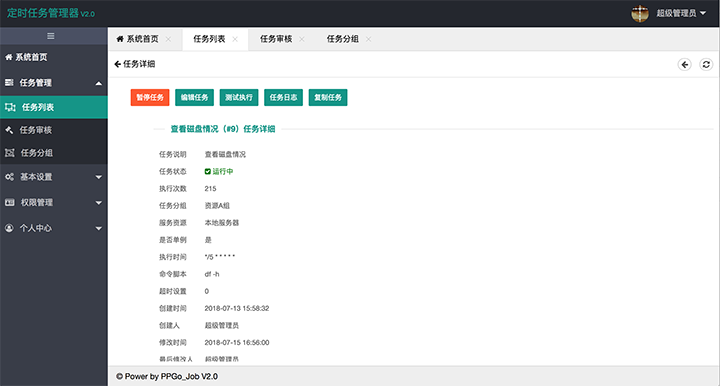Click the 任务说明 value 查看磁盘情况
This screenshot has height=386, width=720.
(x=225, y=155)
